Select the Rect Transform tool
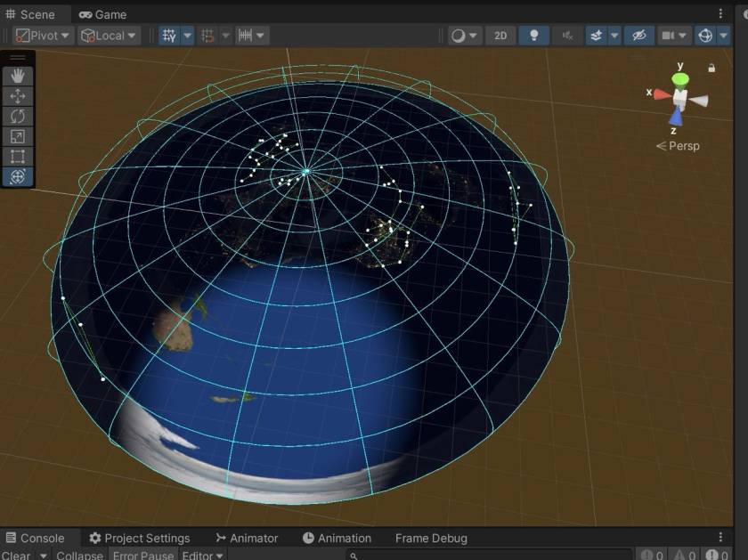 18,157
